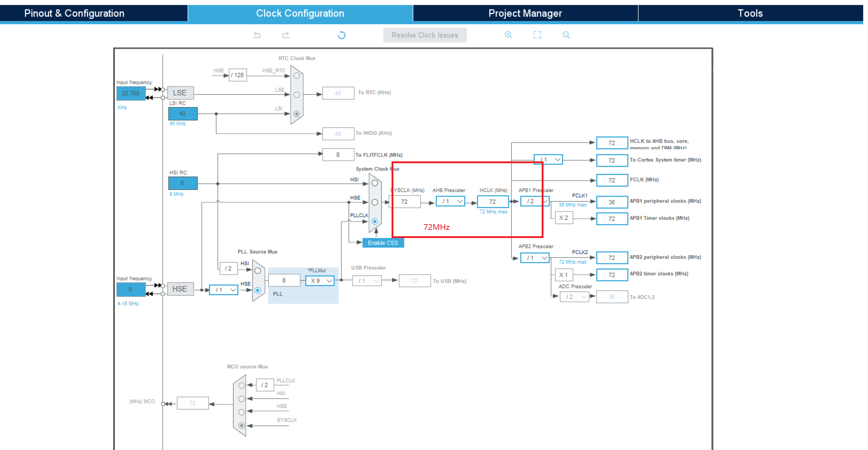Click the redo arrow icon

286,35
